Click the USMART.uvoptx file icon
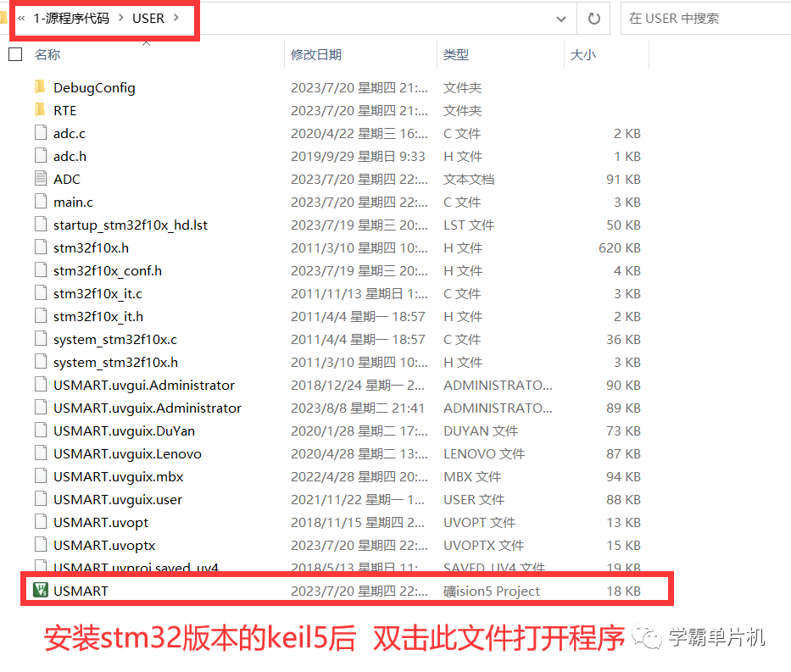791x672 pixels. (x=41, y=544)
